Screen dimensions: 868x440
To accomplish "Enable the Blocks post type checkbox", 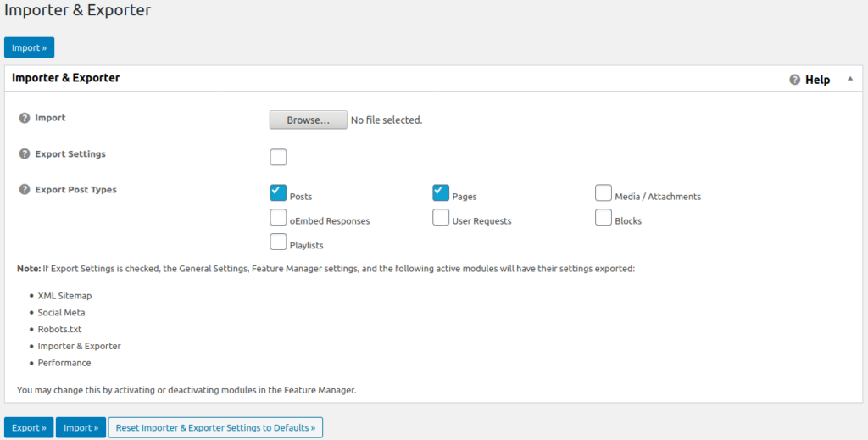I will 603,217.
